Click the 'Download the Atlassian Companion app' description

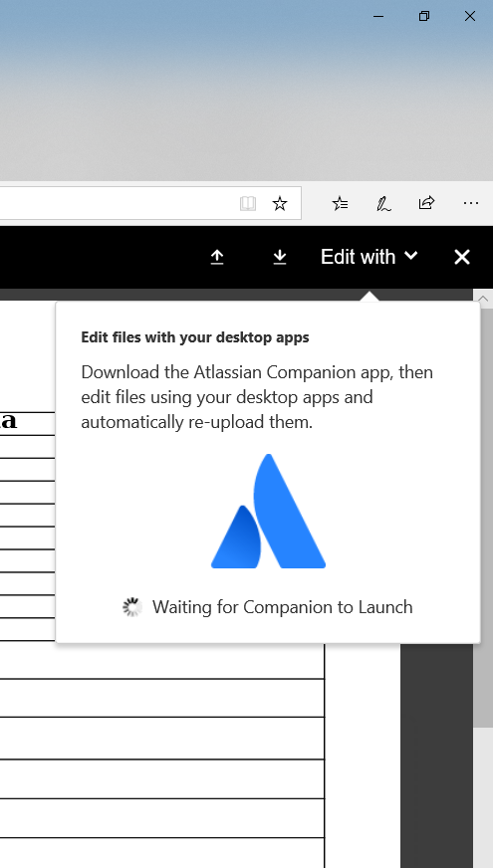coord(257,397)
